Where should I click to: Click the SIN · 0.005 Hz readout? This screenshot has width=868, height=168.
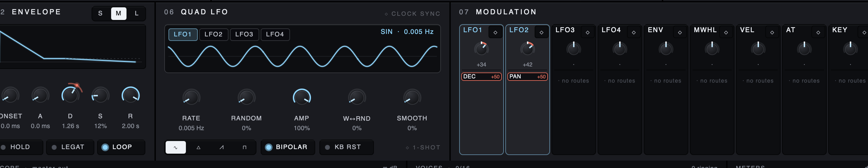pyautogui.click(x=407, y=32)
